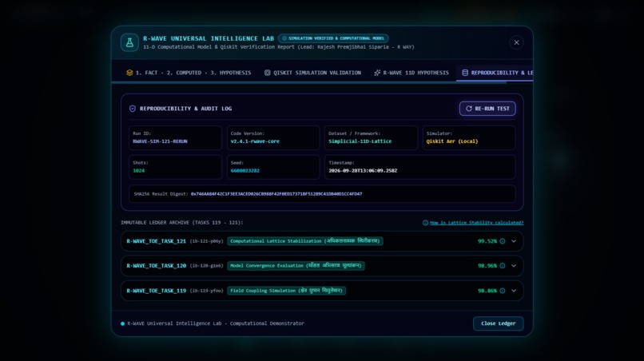
Task: Click the ib-121-p06y identifier
Action: pyautogui.click(x=207, y=241)
